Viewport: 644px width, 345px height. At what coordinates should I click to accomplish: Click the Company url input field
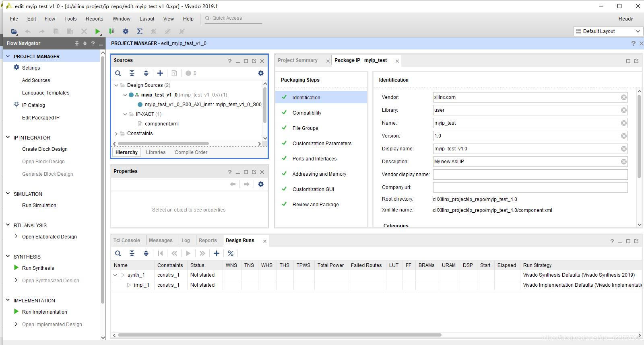click(x=530, y=187)
